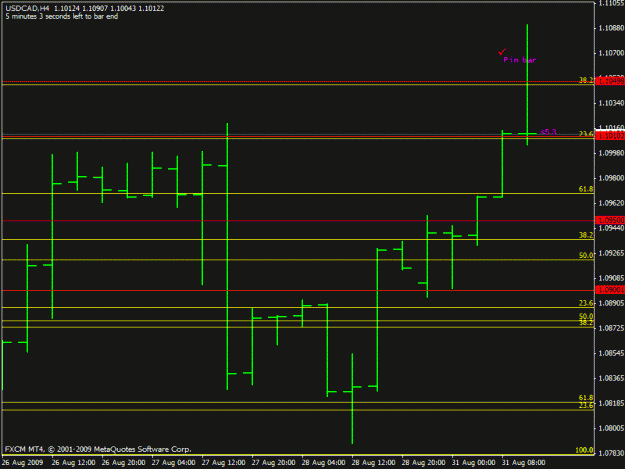Select the red 1.09500 price tag
This screenshot has width=625, height=469.
click(610, 220)
